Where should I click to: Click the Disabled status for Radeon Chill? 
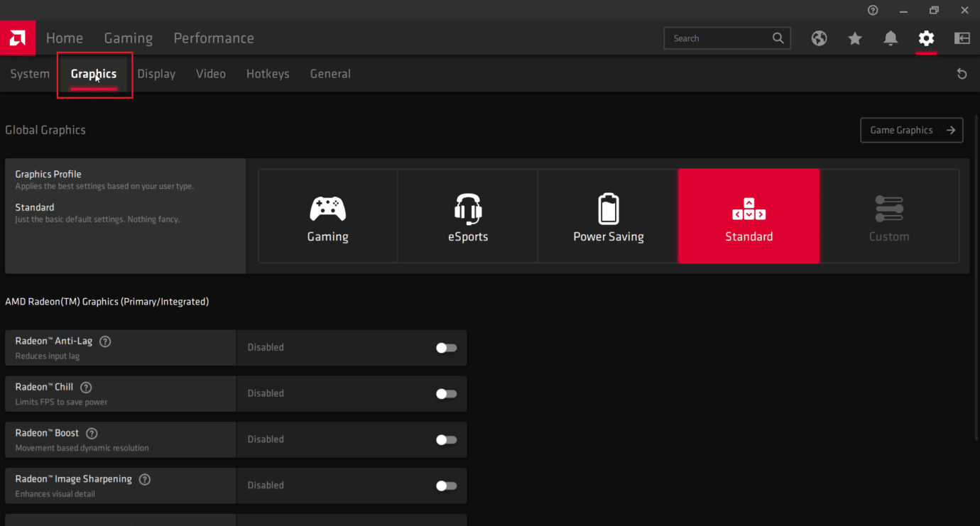tap(266, 393)
